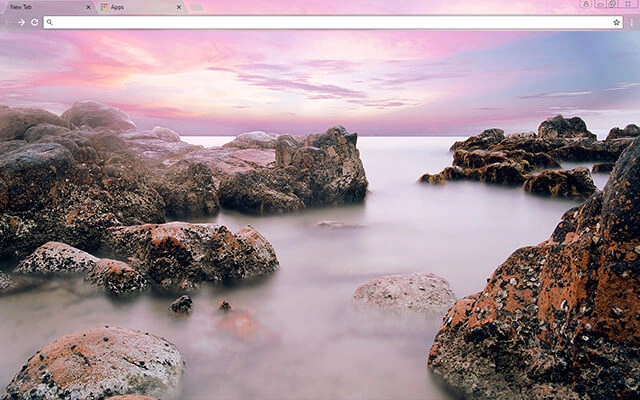Screen dimensions: 640x400
Task: Switch to the New Tab tab
Action: [x=48, y=7]
